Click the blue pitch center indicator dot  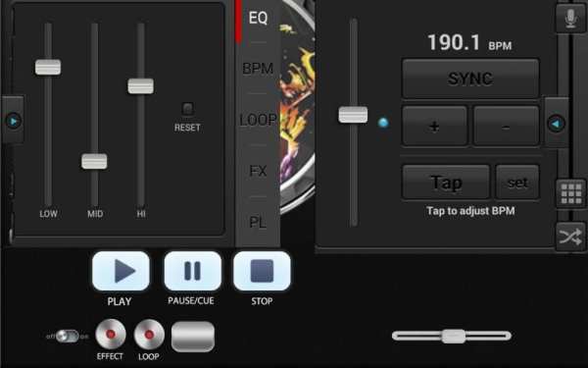tap(383, 123)
